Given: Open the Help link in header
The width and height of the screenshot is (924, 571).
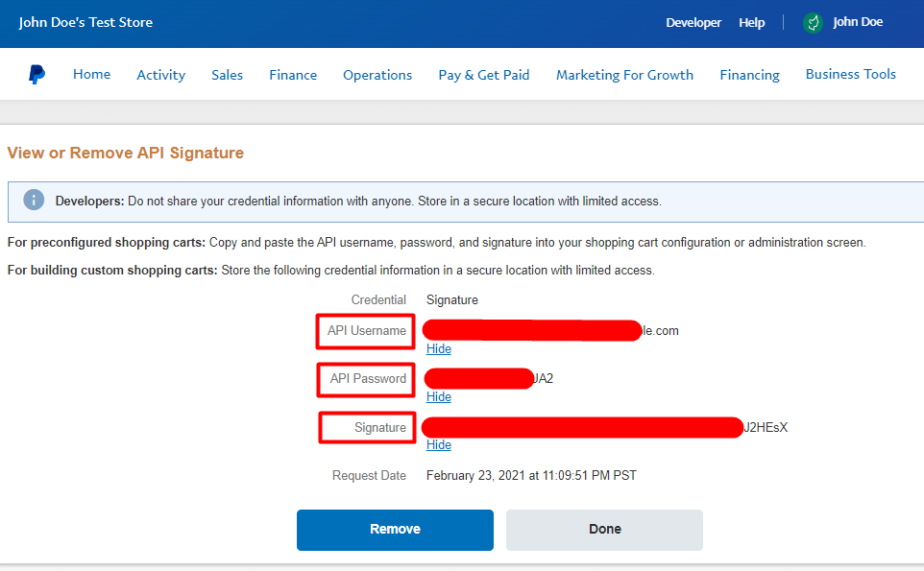Looking at the screenshot, I should pyautogui.click(x=752, y=22).
